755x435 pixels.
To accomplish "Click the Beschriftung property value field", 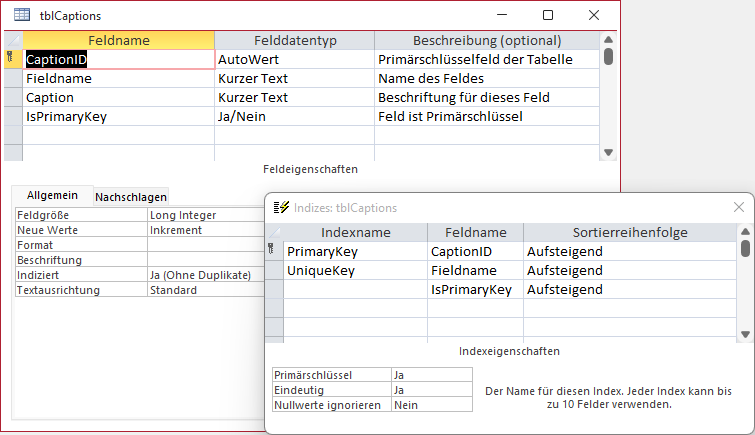I will (x=206, y=260).
